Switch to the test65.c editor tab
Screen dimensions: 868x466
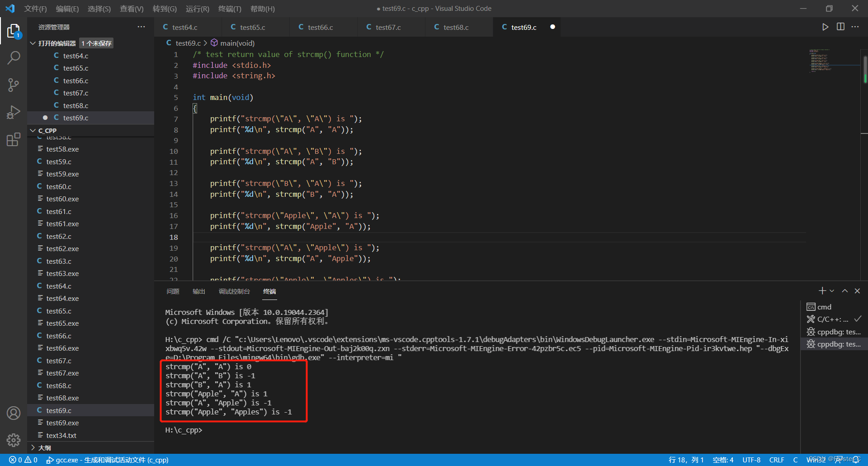(255, 27)
